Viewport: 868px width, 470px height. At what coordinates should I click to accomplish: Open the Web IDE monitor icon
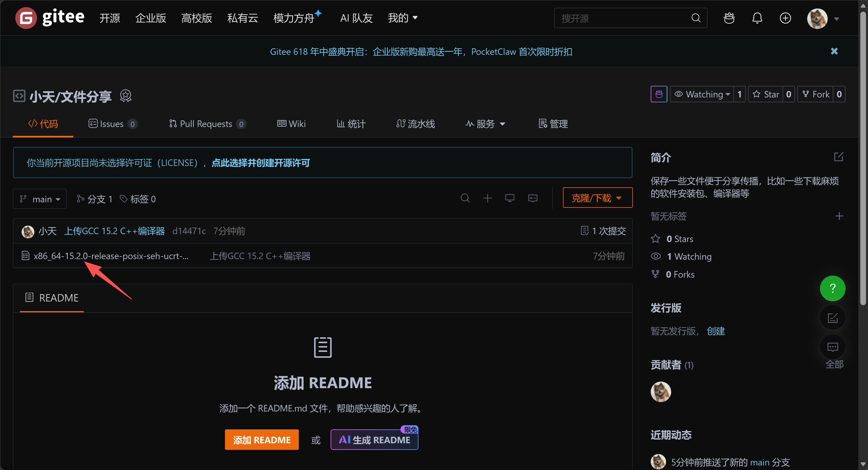(x=510, y=198)
